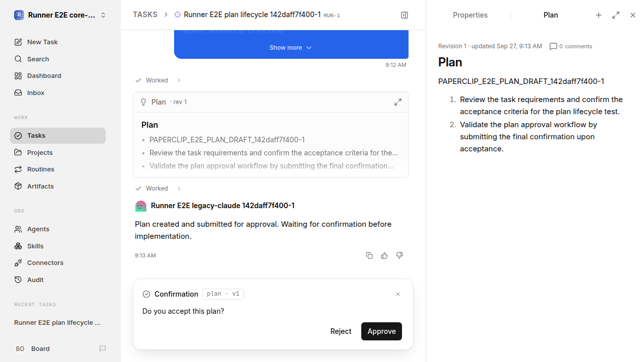Expand Show more in the blue message
This screenshot has width=644, height=362.
(291, 48)
